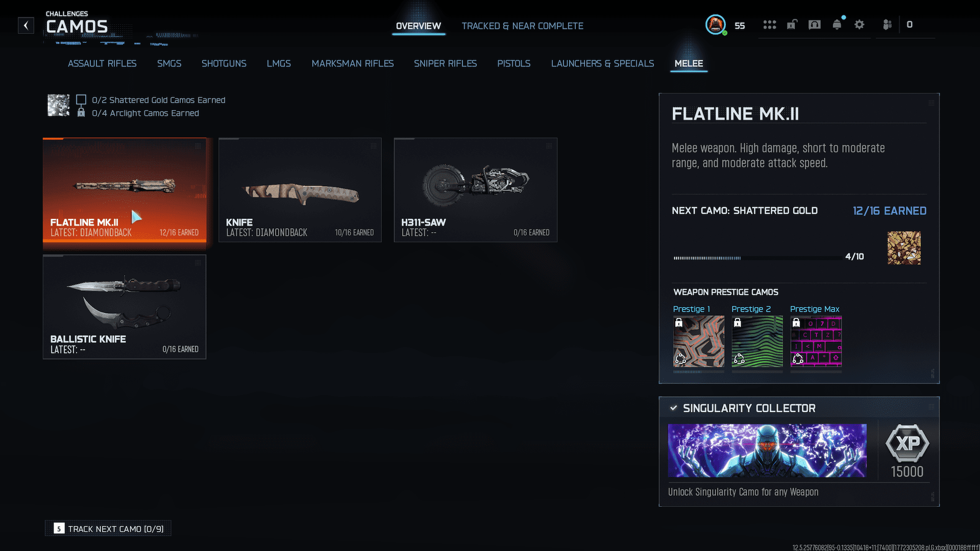Choose the Ballistic Knife card
This screenshot has width=980, height=551.
click(x=125, y=307)
